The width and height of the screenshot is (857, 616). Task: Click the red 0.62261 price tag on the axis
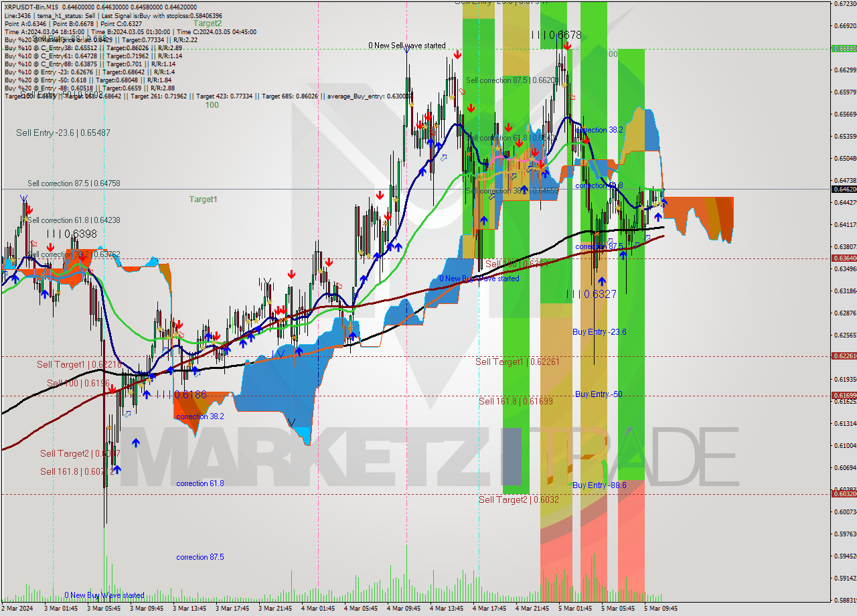[844, 356]
